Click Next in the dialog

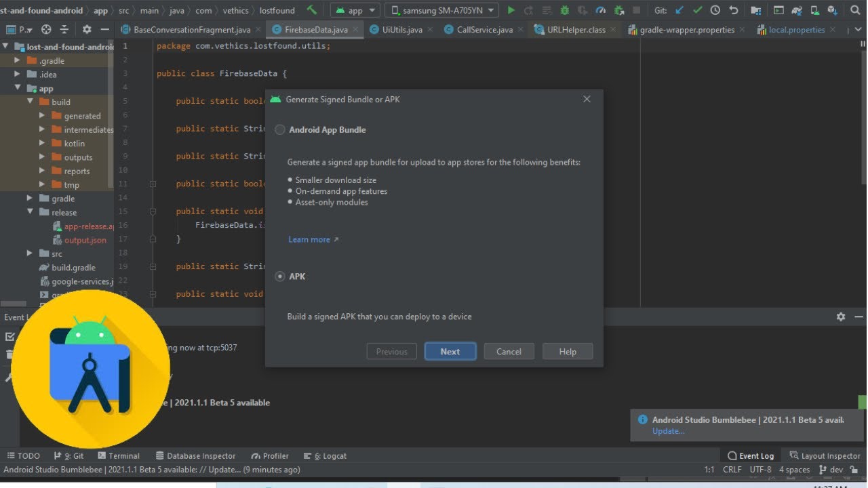pos(450,351)
